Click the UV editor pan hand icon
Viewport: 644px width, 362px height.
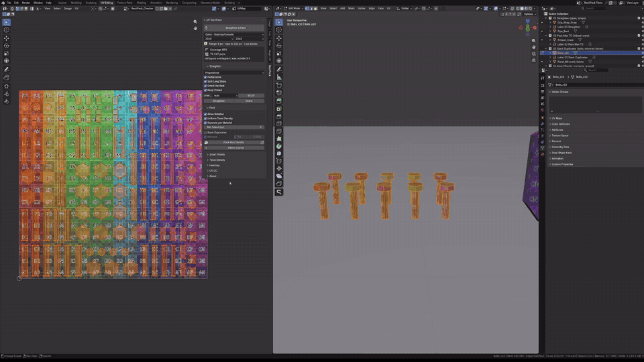pos(195,28)
